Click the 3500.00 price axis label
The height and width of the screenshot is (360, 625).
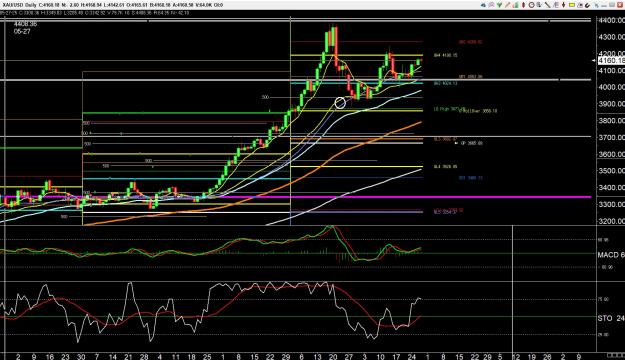tap(611, 171)
